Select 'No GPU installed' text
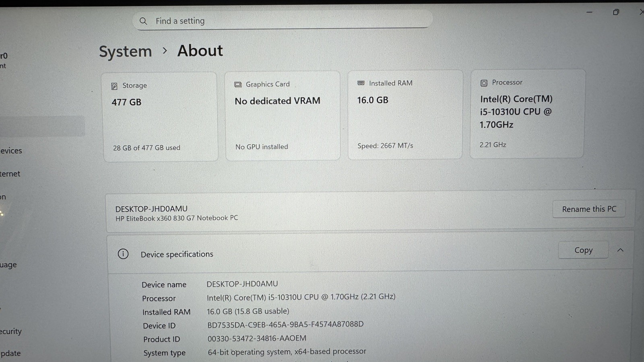The width and height of the screenshot is (644, 362). tap(262, 147)
